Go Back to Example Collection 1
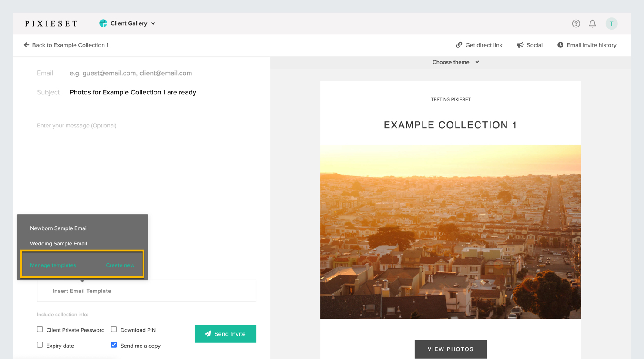 coord(66,45)
